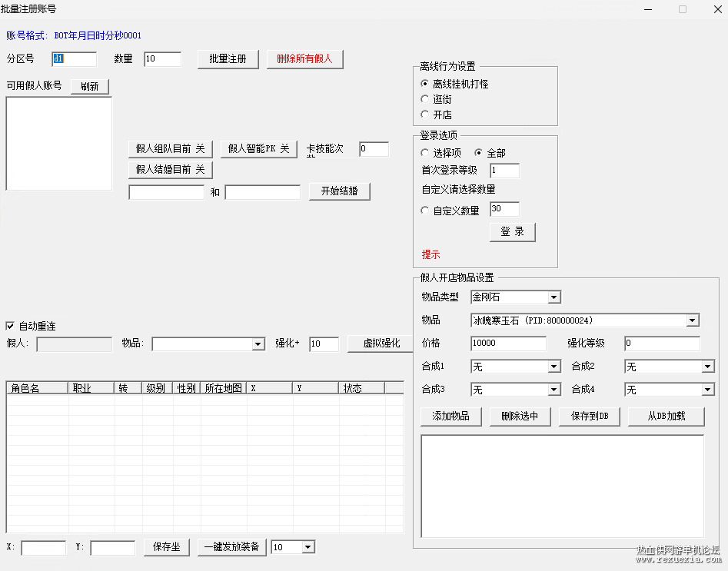Click the 保存坐 button
This screenshot has height=571, width=728.
coord(167,547)
